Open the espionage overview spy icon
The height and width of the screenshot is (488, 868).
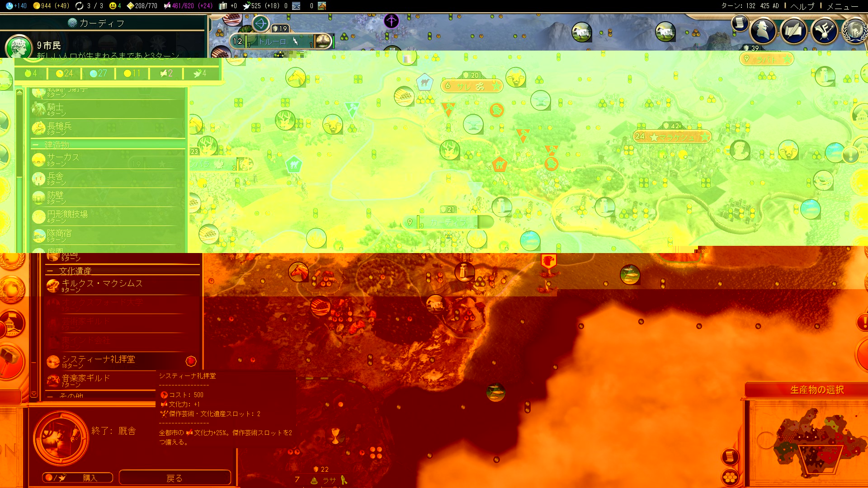[x=763, y=30]
